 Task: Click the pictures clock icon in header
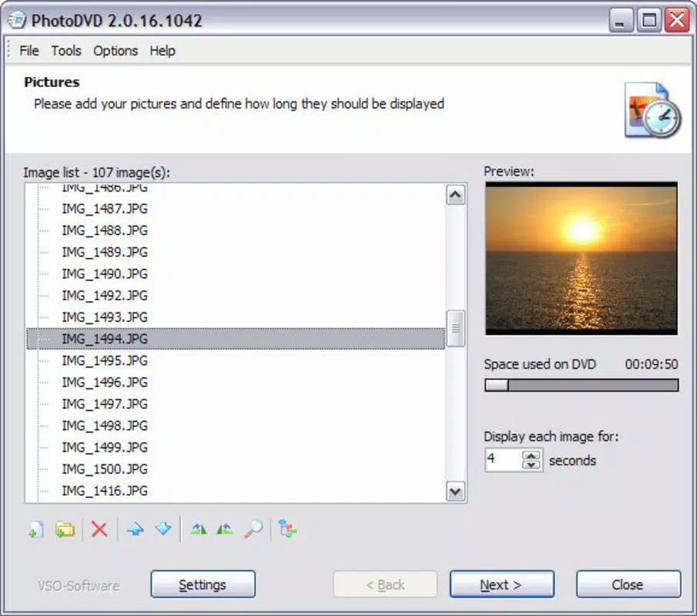point(652,110)
